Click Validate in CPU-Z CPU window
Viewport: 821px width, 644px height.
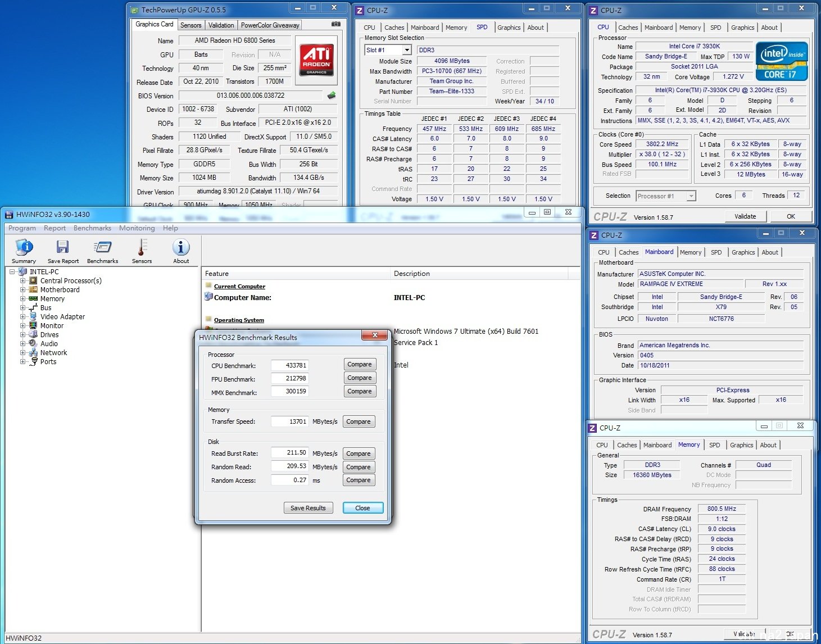pyautogui.click(x=745, y=216)
